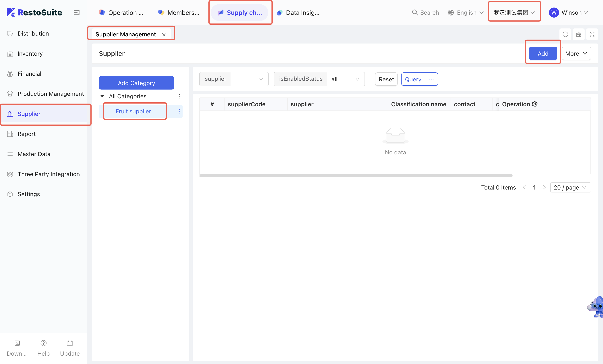This screenshot has height=364, width=603.
Task: Open Inventory in sidebar
Action: (x=30, y=54)
